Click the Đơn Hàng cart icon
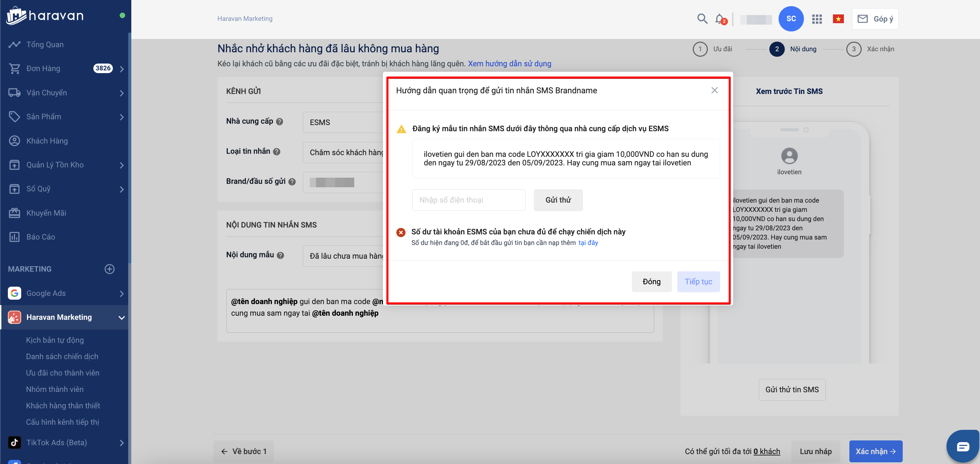 (x=14, y=68)
